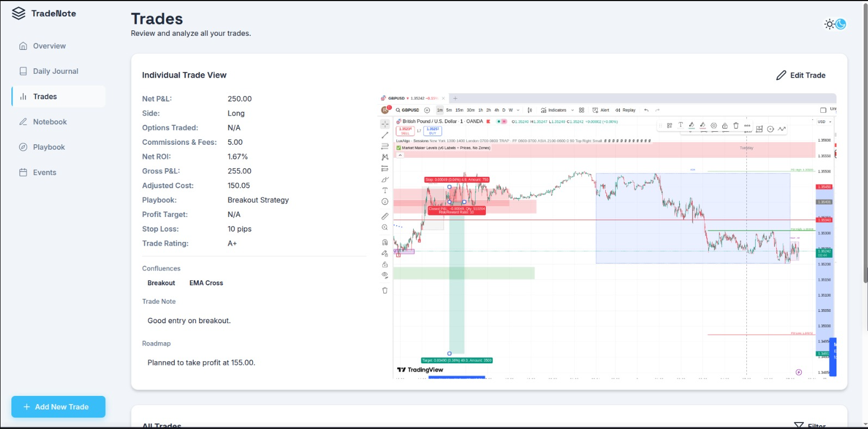Collapse the indicator legend chevron
This screenshot has height=429, width=868.
pyautogui.click(x=400, y=155)
